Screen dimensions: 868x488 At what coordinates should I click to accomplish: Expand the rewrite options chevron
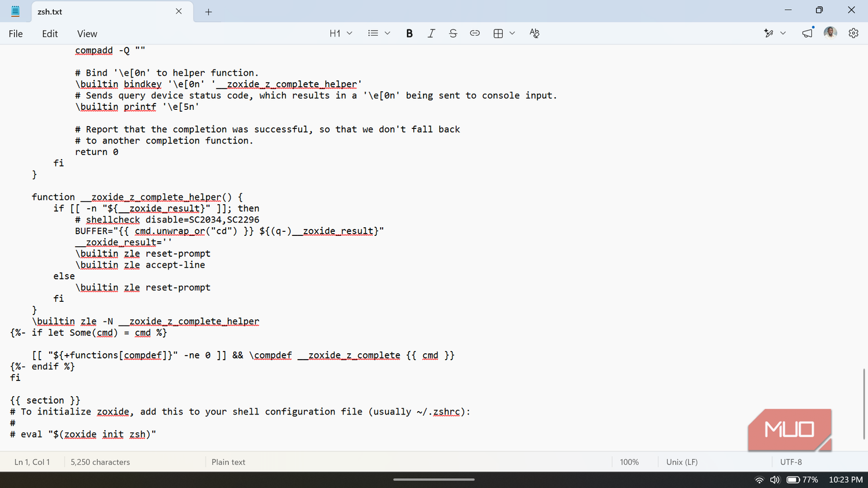tap(783, 34)
